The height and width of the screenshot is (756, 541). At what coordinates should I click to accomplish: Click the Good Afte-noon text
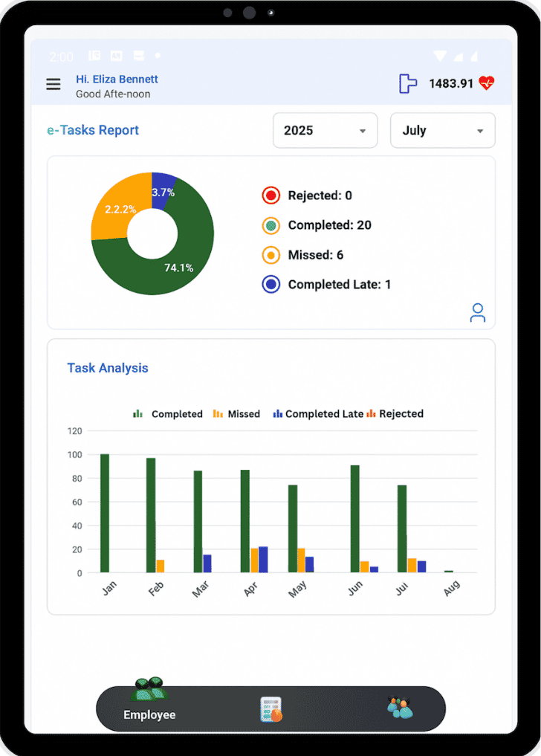pos(113,94)
